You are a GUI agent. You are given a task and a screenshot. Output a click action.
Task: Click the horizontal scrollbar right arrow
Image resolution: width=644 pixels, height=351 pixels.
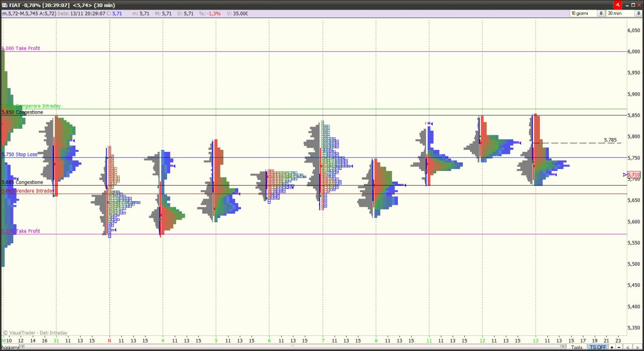point(562,347)
